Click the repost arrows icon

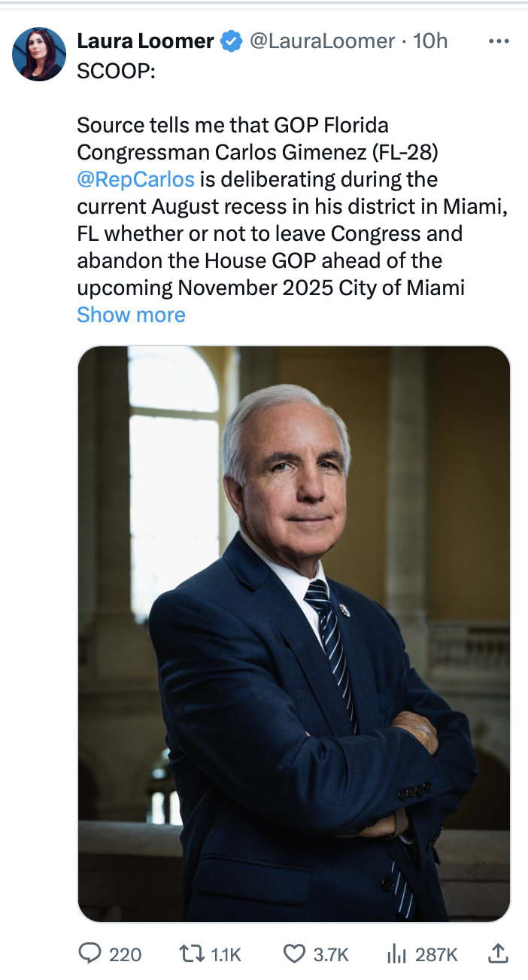click(193, 954)
